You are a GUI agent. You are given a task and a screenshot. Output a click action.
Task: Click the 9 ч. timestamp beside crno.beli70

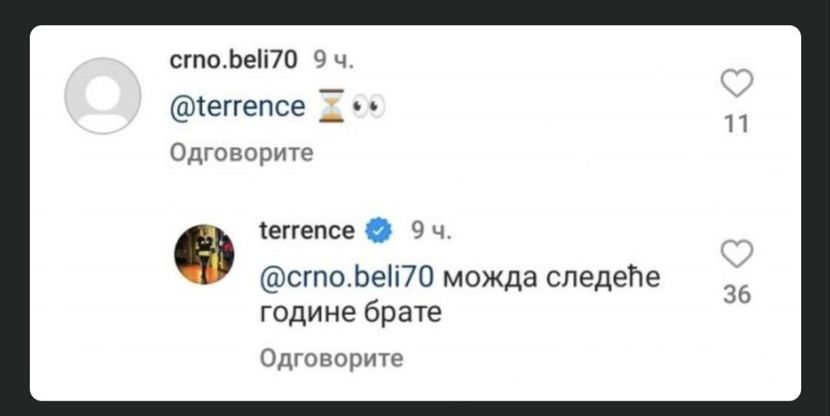[334, 61]
